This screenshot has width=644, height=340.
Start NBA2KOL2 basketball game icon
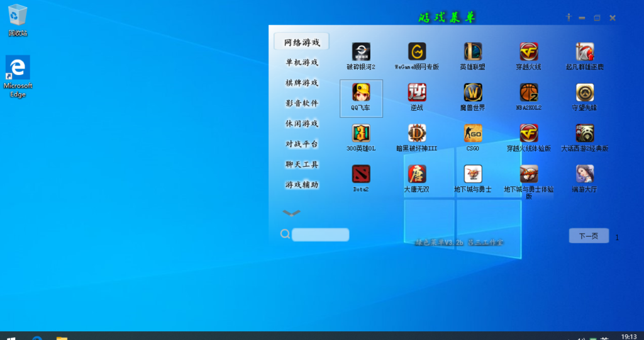528,93
